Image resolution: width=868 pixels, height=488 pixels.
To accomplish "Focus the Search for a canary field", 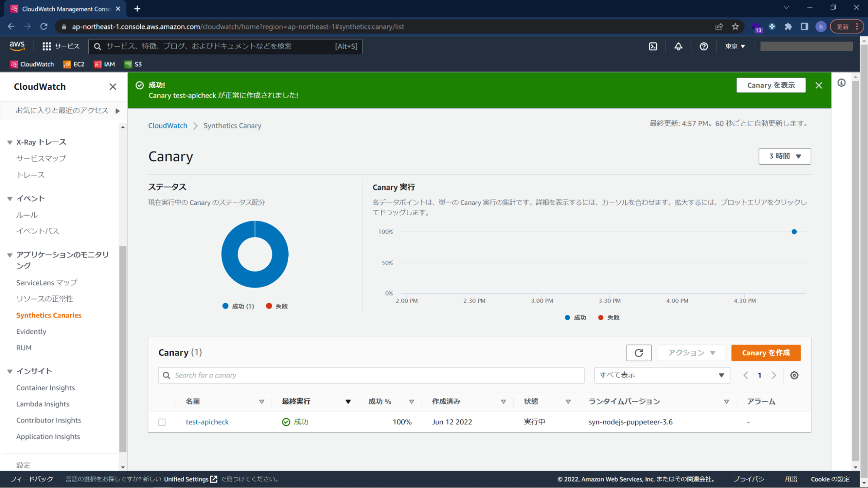I will 371,376.
